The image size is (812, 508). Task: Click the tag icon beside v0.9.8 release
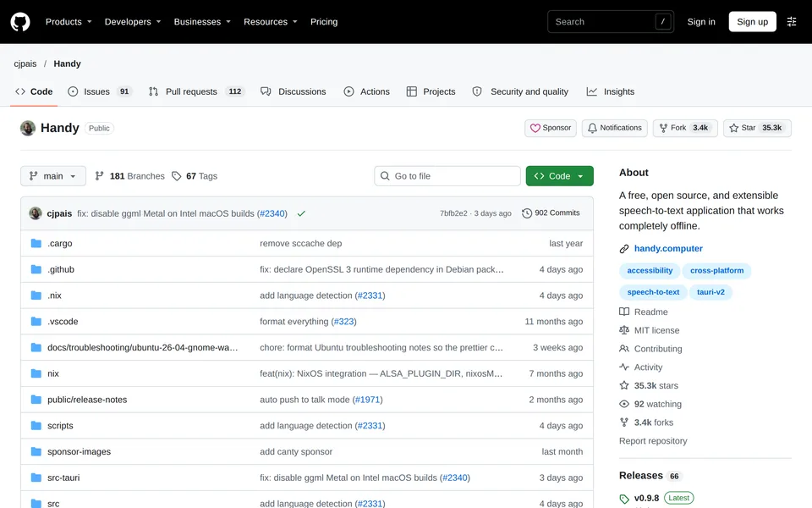pos(624,499)
